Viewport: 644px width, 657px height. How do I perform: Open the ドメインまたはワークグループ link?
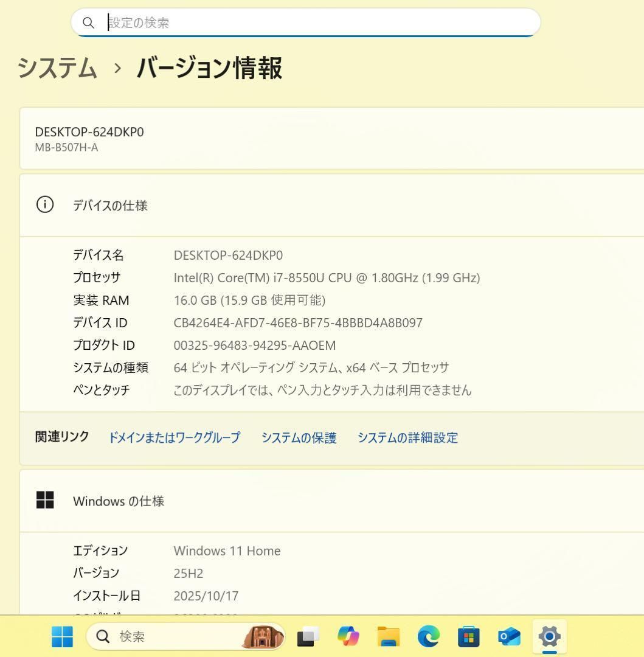[174, 437]
